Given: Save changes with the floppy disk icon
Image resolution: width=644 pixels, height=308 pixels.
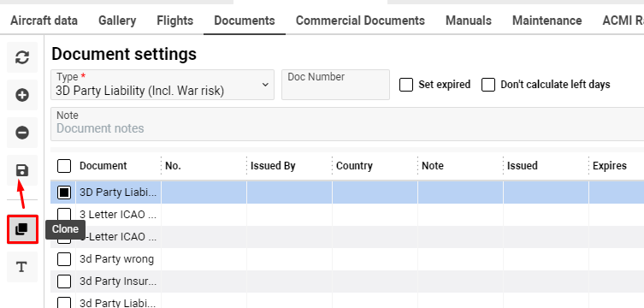Looking at the screenshot, I should [x=22, y=170].
